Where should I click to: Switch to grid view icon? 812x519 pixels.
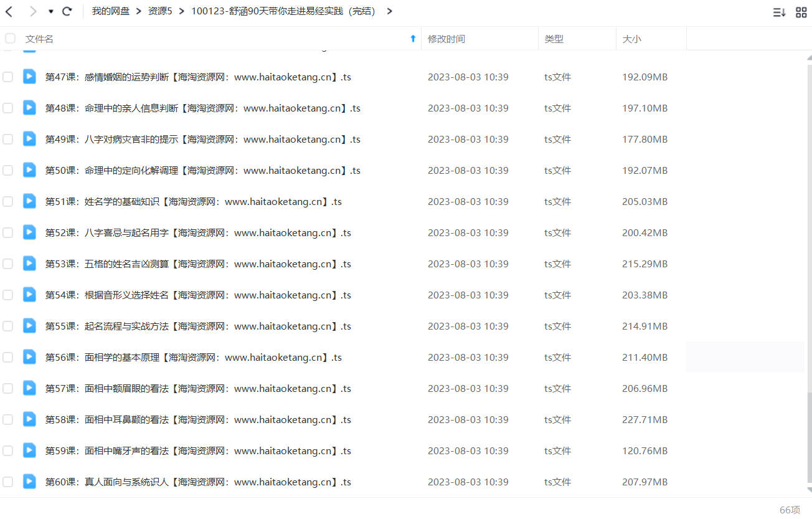801,12
